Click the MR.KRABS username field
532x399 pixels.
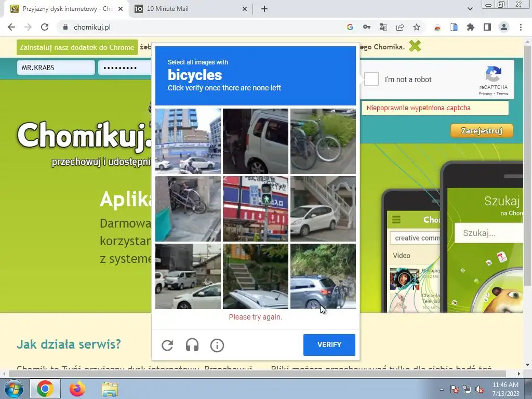(56, 68)
